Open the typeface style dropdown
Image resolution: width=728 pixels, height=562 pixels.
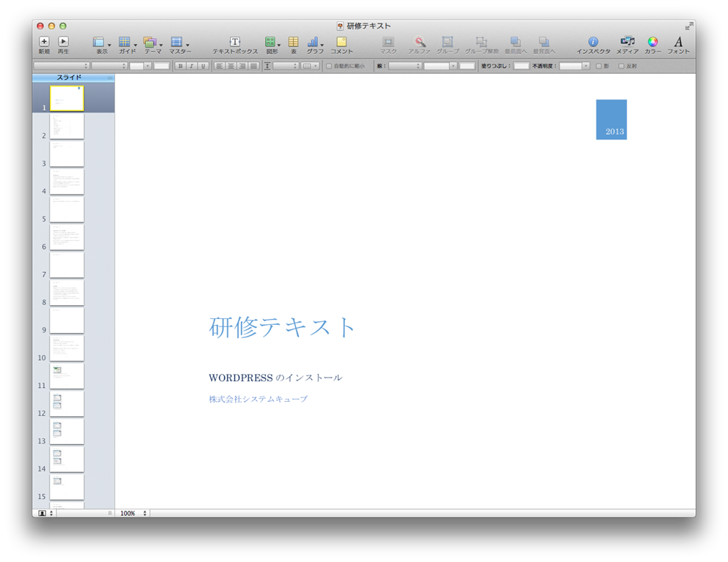[x=109, y=66]
